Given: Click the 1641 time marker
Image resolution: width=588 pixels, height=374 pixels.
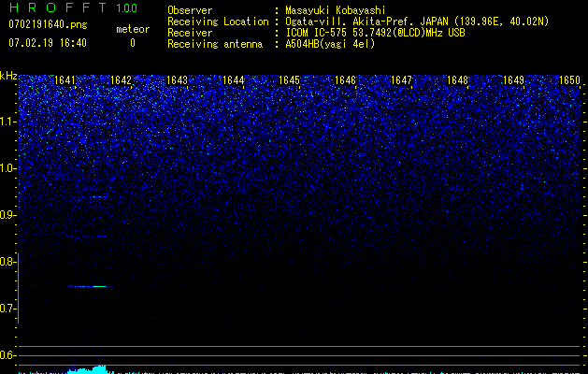Looking at the screenshot, I should click(x=65, y=80).
